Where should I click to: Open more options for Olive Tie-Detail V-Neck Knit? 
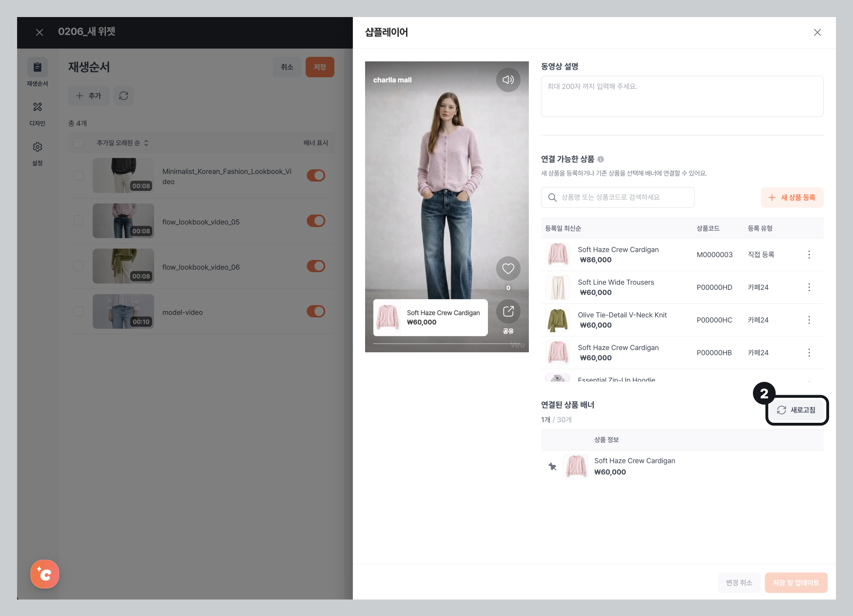[x=809, y=320]
